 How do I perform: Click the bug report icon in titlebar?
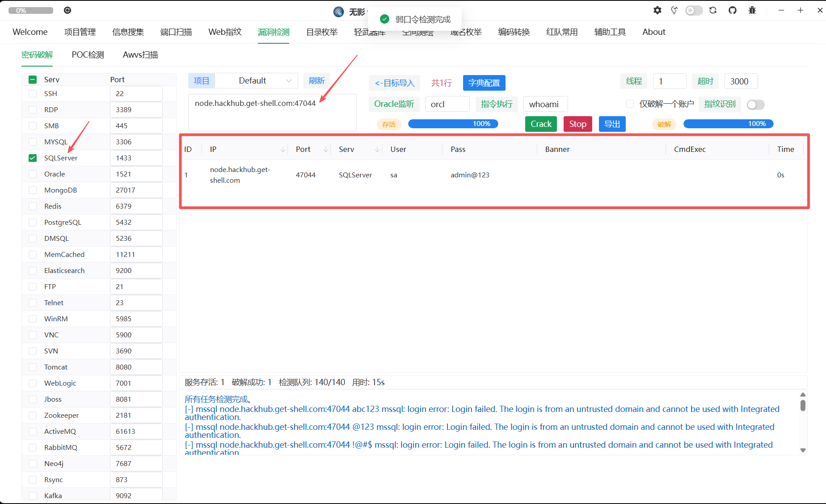pos(752,10)
